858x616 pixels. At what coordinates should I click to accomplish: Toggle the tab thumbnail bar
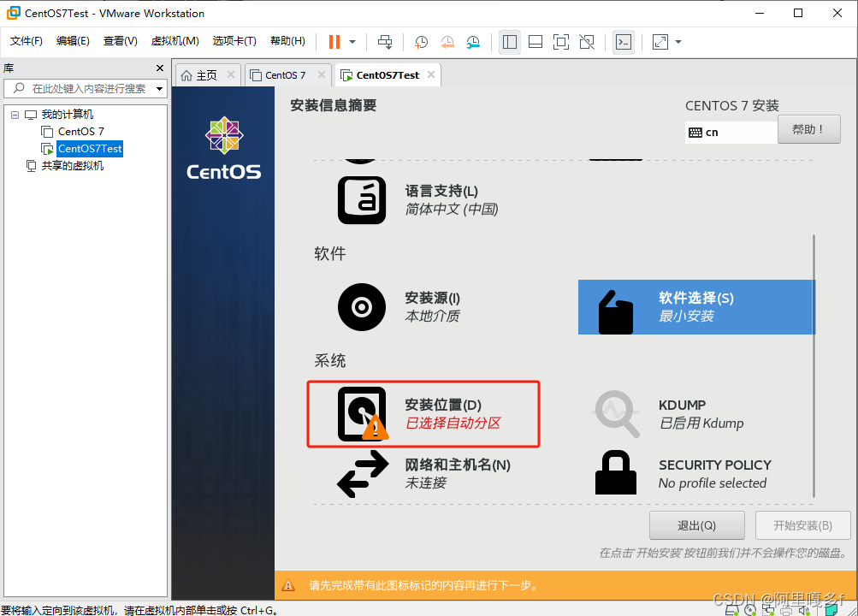point(535,41)
